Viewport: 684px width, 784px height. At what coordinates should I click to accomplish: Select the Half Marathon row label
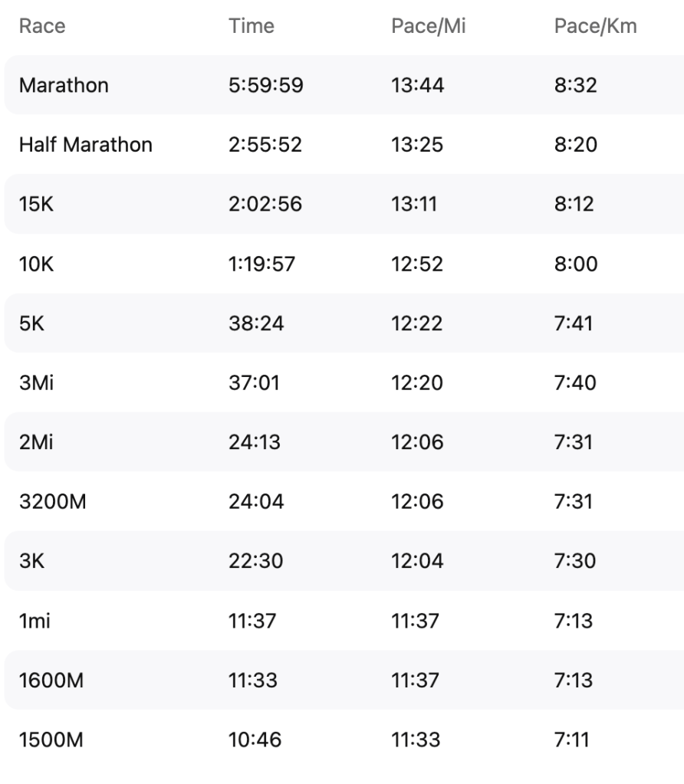pos(86,144)
